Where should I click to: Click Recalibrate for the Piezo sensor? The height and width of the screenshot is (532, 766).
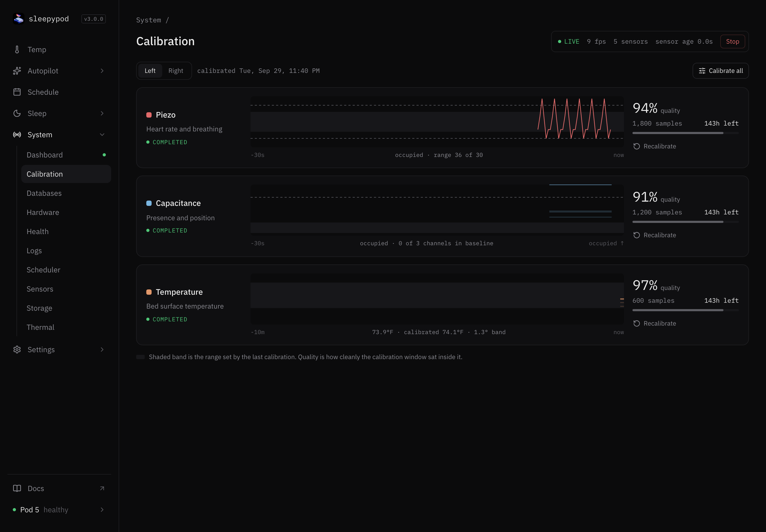pyautogui.click(x=655, y=146)
